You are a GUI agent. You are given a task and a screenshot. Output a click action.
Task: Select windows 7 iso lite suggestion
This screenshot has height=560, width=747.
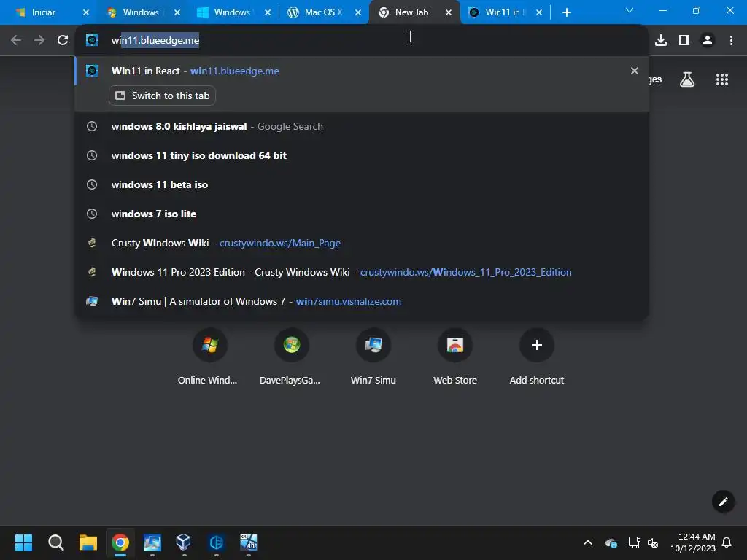coord(362,214)
